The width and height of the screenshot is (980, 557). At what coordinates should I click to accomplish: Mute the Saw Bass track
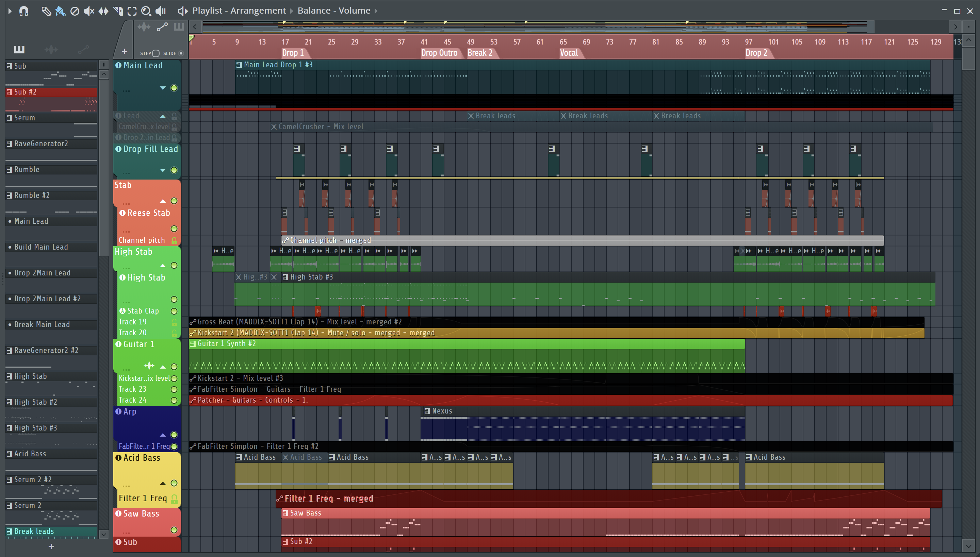click(174, 530)
